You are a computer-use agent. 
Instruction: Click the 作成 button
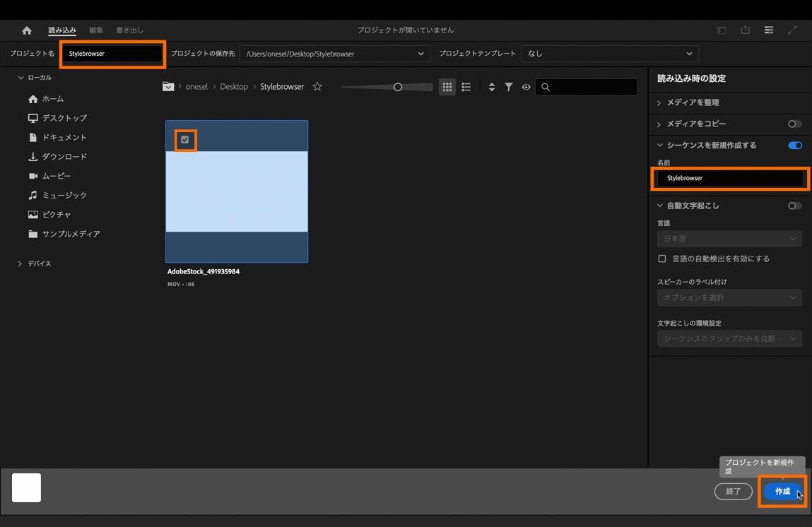tap(782, 492)
